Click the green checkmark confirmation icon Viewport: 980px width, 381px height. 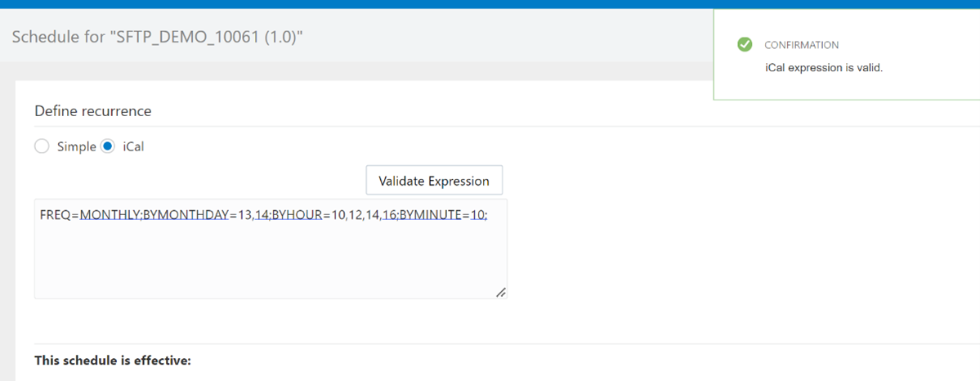745,44
